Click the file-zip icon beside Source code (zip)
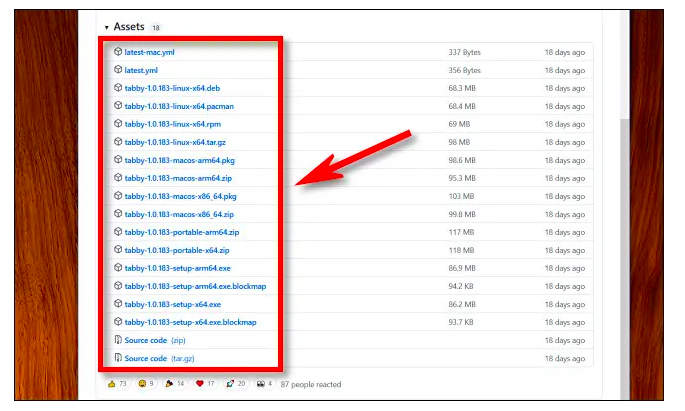This screenshot has width=685, height=411. [x=118, y=339]
